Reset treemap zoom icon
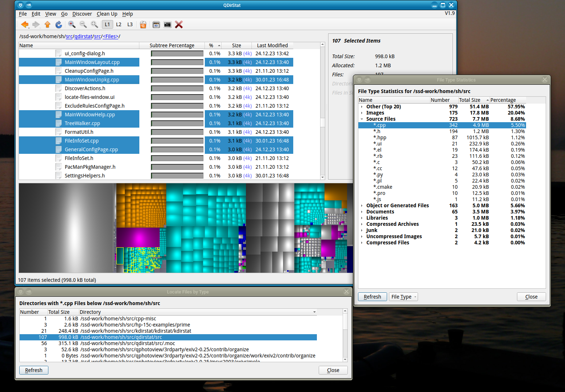 click(95, 24)
